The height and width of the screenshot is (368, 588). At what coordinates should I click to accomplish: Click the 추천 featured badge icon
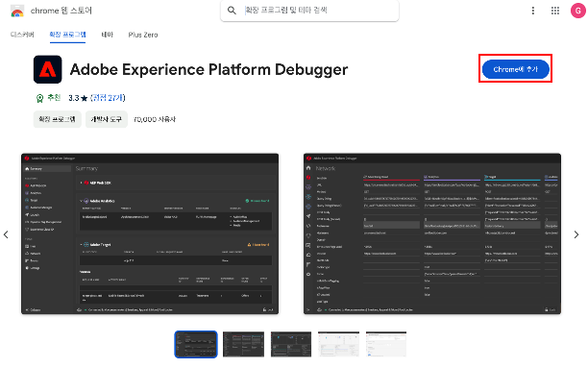pos(39,98)
